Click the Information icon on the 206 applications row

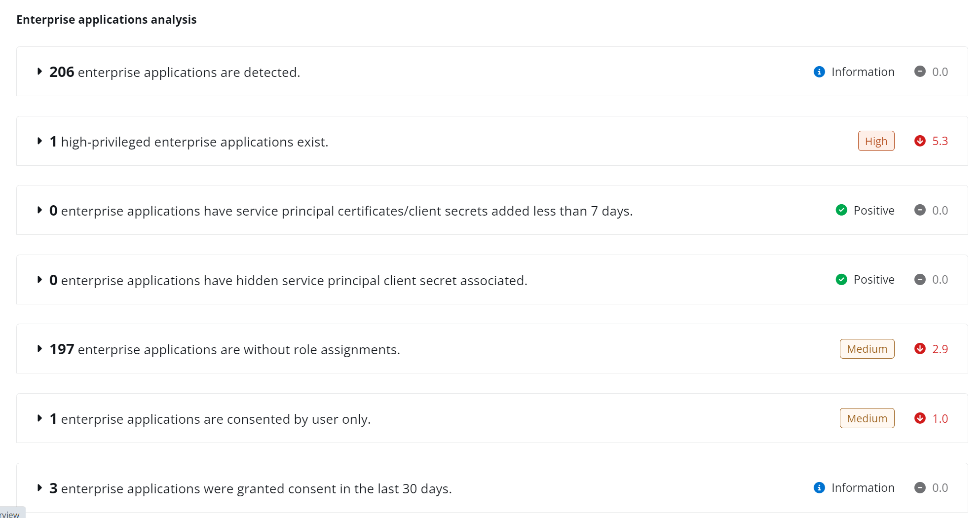click(x=819, y=72)
